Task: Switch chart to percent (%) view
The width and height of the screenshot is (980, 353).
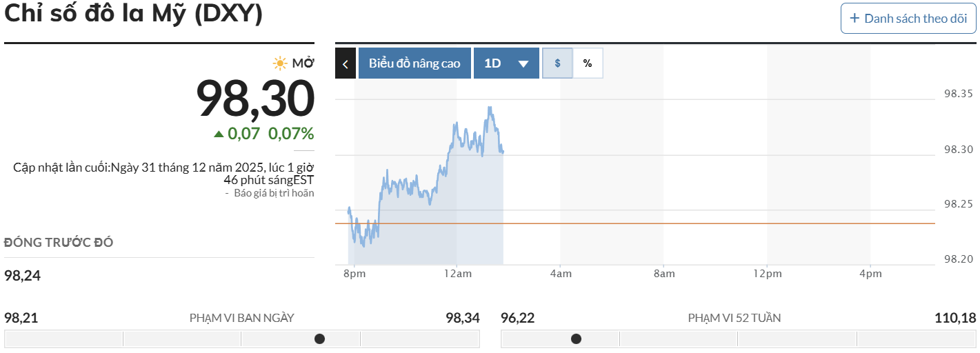Action: pos(588,63)
